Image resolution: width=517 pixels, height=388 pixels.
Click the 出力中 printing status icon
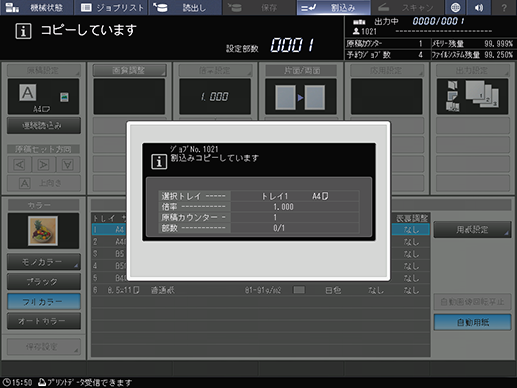pos(359,22)
